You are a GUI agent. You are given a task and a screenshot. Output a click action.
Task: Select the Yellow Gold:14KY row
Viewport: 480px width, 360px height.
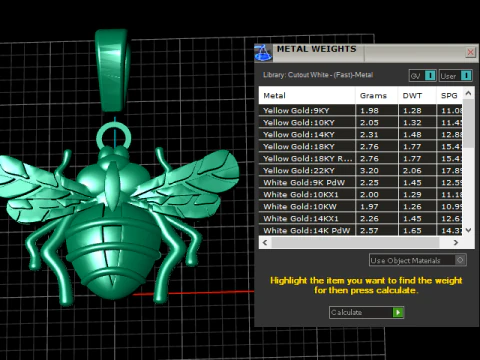(361, 134)
